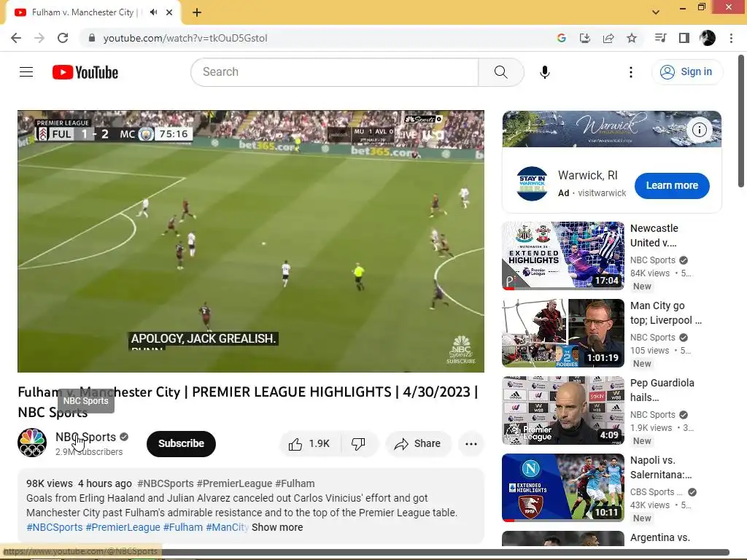Open a new browser tab
Image resolution: width=747 pixels, height=560 pixels.
click(197, 12)
